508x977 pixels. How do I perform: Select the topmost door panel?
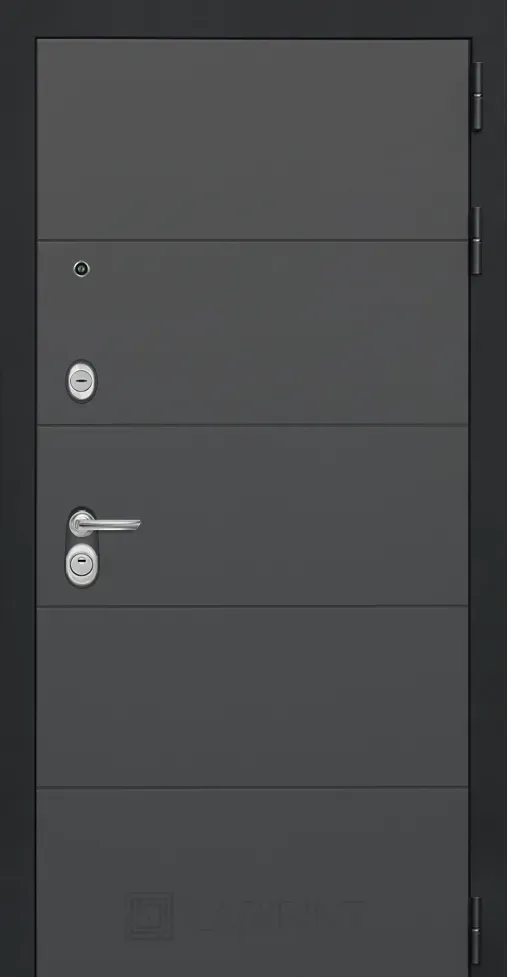point(252,140)
